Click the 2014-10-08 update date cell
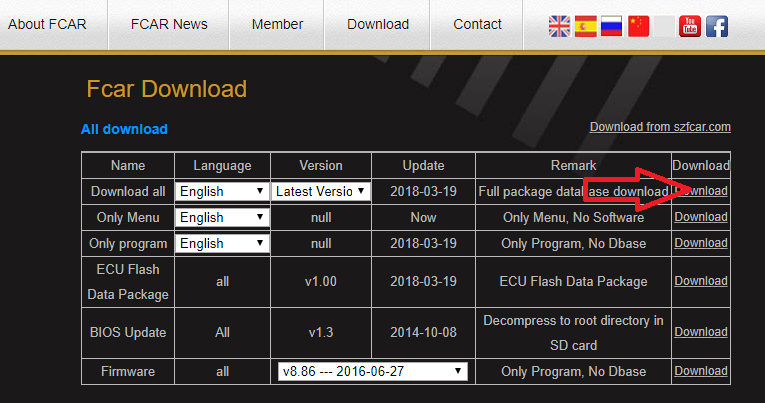 coord(423,332)
